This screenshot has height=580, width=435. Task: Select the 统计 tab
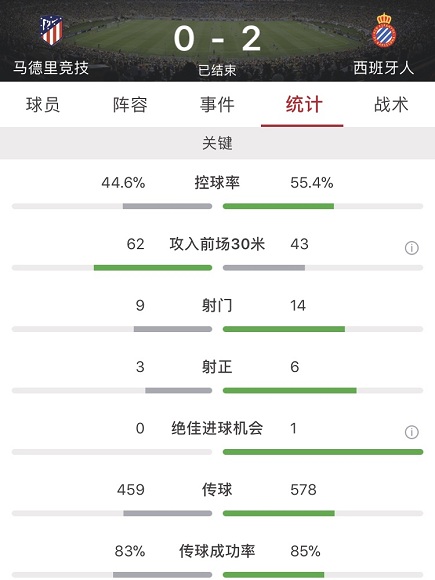pos(304,105)
